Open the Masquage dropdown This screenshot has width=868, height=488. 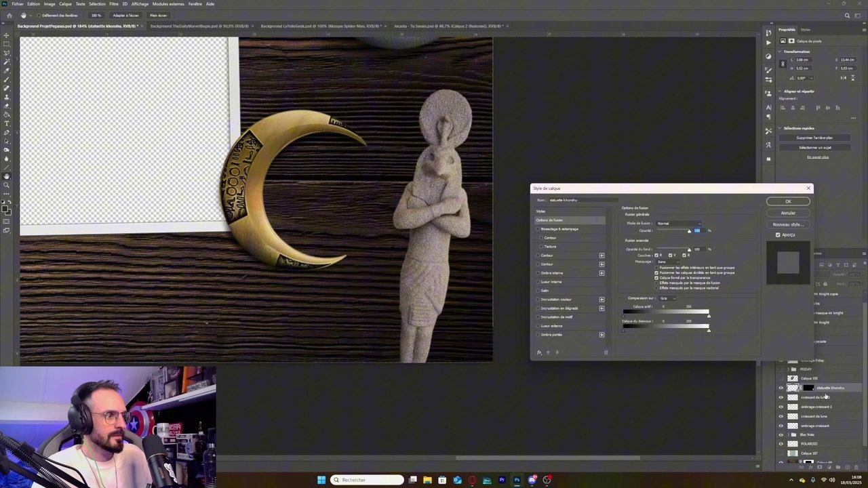(x=667, y=262)
